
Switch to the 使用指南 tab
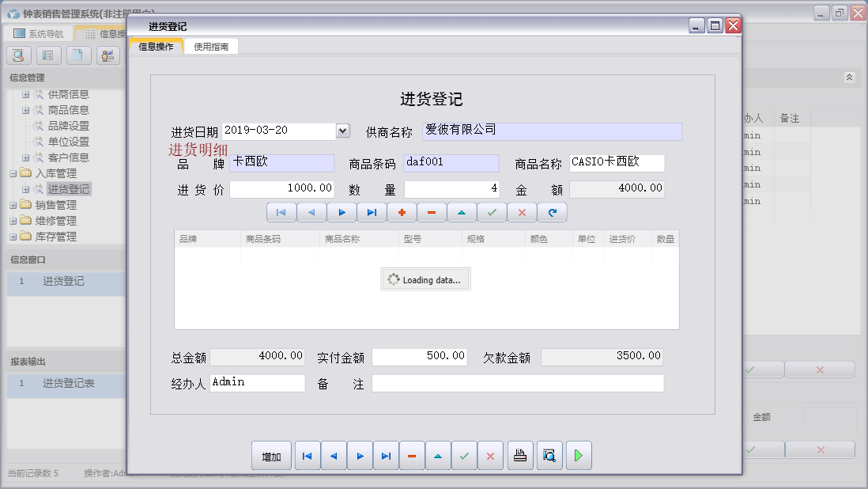pyautogui.click(x=211, y=46)
